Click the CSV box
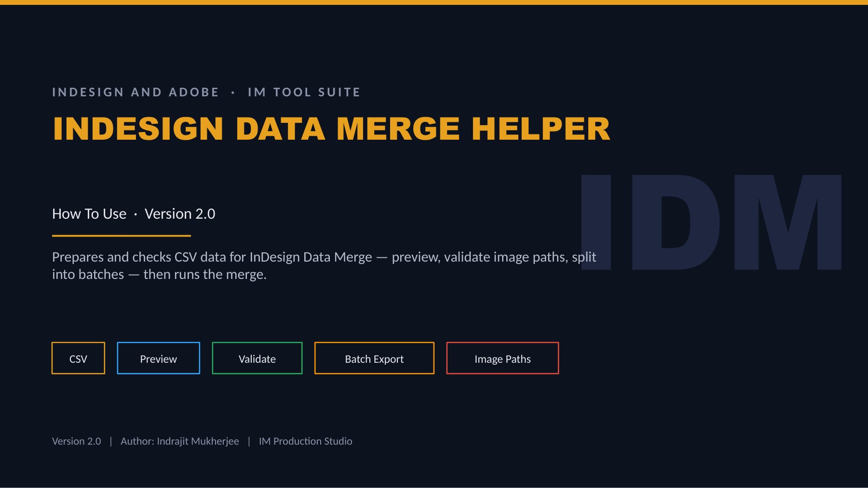The image size is (868, 488). click(x=78, y=358)
